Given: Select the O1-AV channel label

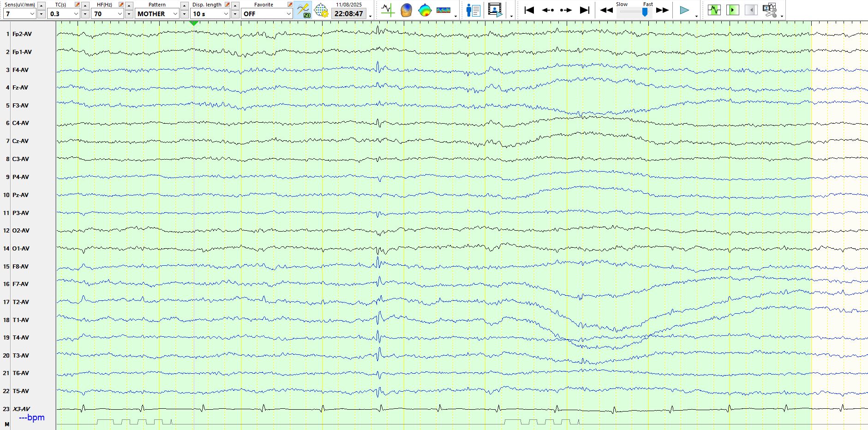Looking at the screenshot, I should pyautogui.click(x=21, y=249).
